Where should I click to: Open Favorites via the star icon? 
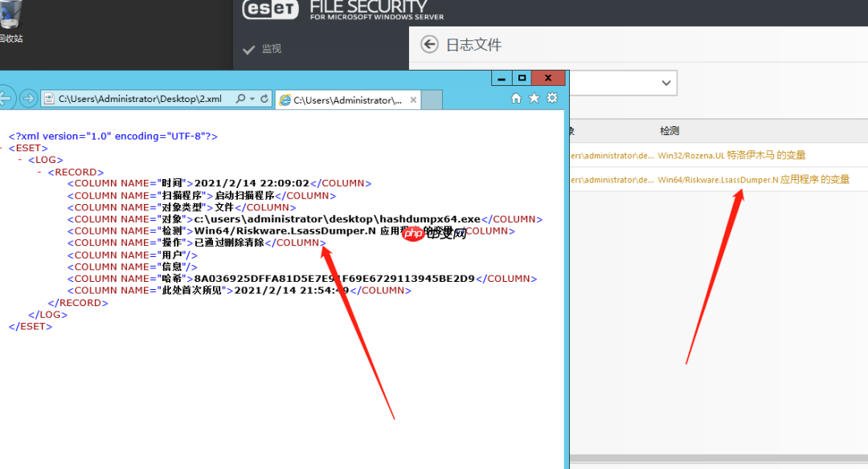click(533, 96)
